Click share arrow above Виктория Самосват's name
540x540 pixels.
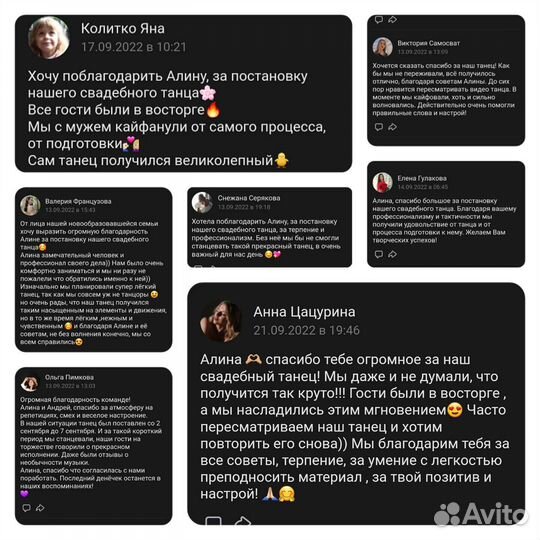(x=392, y=20)
